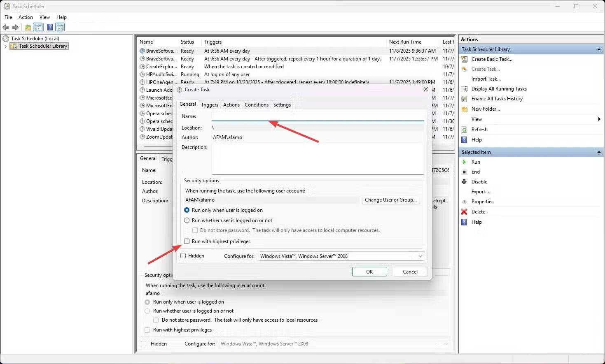The image size is (605, 364).
Task: Click the Create Basic Task icon
Action: [x=464, y=59]
